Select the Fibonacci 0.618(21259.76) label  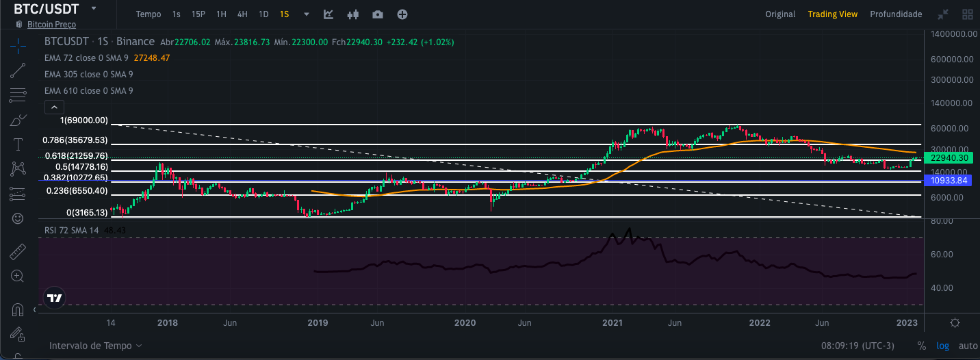click(x=77, y=156)
